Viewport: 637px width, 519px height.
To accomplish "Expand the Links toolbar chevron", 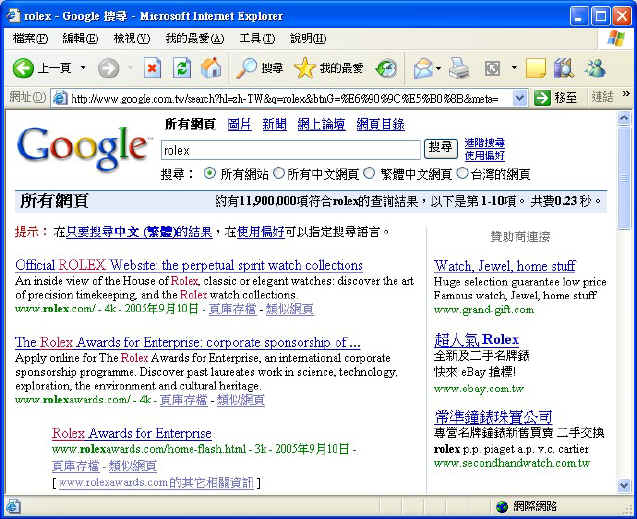I will [x=626, y=94].
